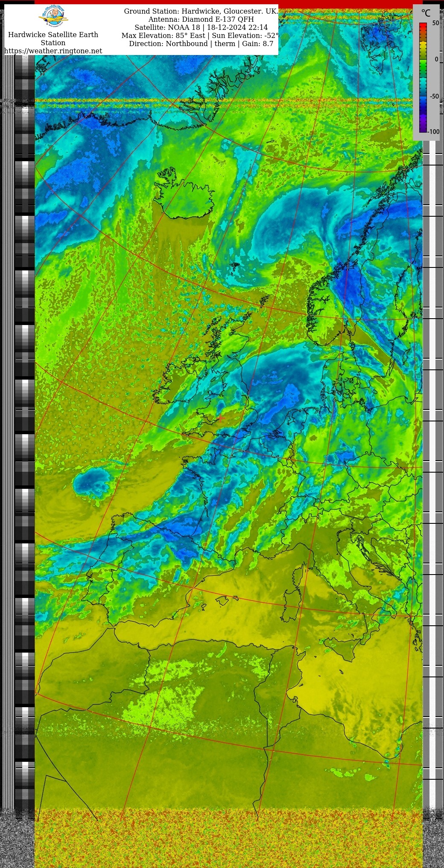Click the red cross ground station marker
The width and height of the screenshot is (444, 868).
click(x=221, y=419)
